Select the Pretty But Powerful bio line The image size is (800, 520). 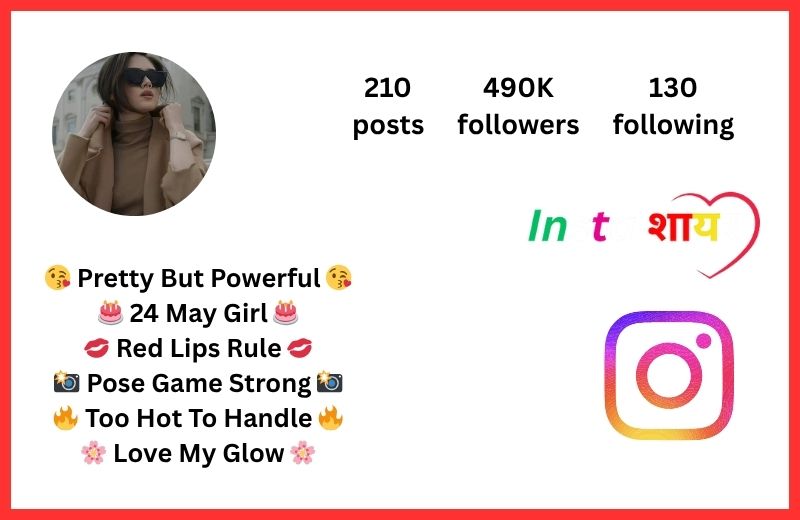(198, 278)
